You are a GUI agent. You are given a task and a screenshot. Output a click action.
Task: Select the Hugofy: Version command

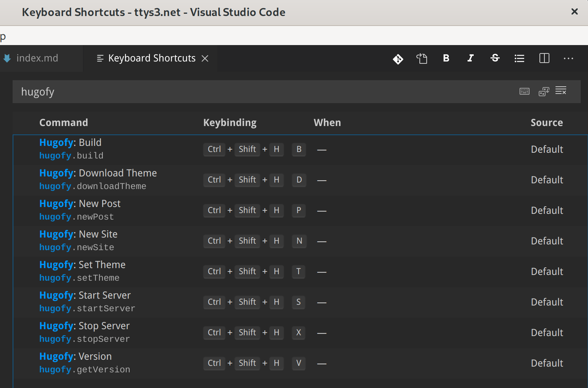[300, 364]
